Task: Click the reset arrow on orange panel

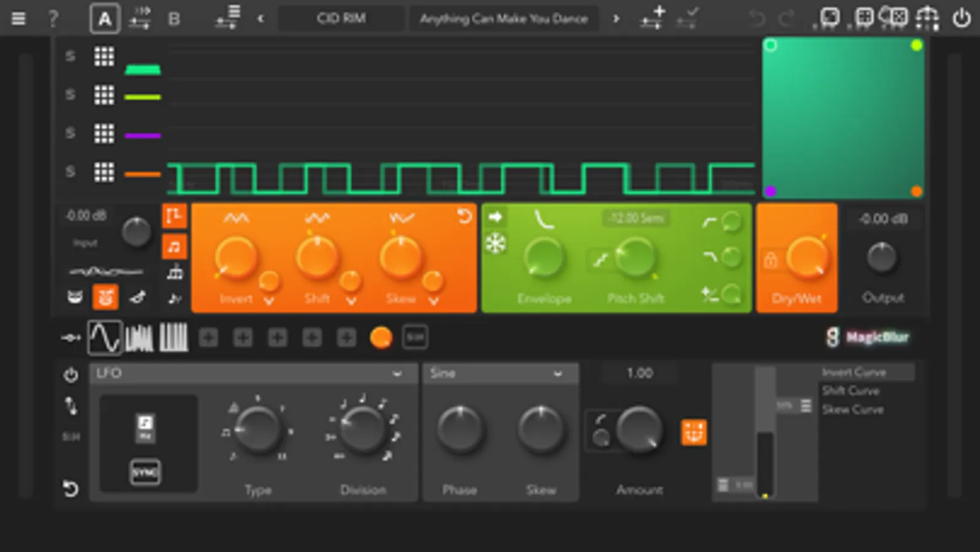Action: (x=465, y=216)
